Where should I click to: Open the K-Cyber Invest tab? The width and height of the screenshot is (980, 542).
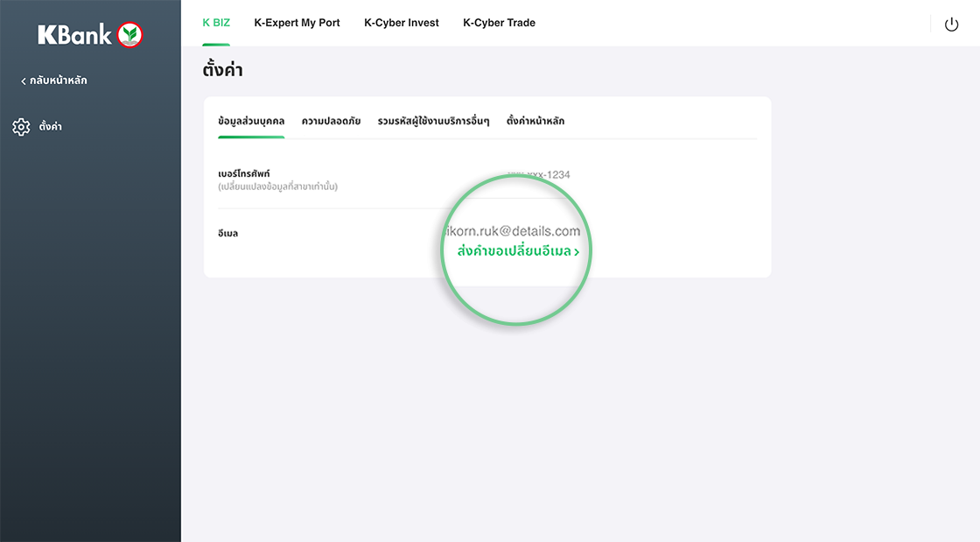pyautogui.click(x=402, y=23)
